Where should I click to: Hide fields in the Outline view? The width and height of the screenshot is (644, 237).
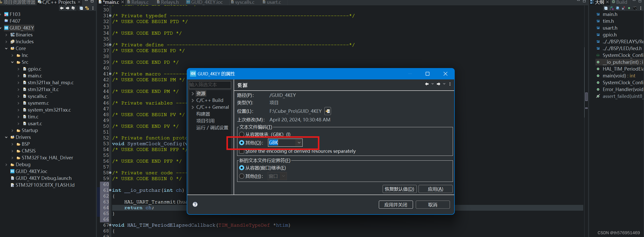click(617, 8)
